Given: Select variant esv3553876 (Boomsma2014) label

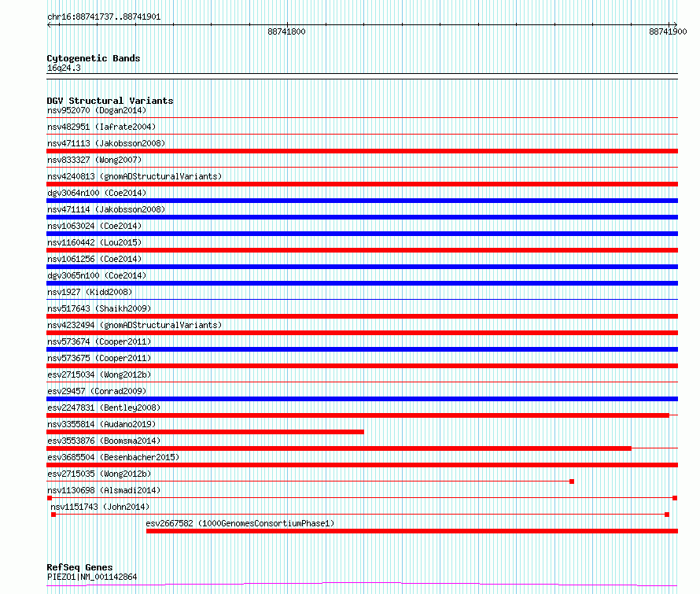Looking at the screenshot, I should (x=104, y=441).
